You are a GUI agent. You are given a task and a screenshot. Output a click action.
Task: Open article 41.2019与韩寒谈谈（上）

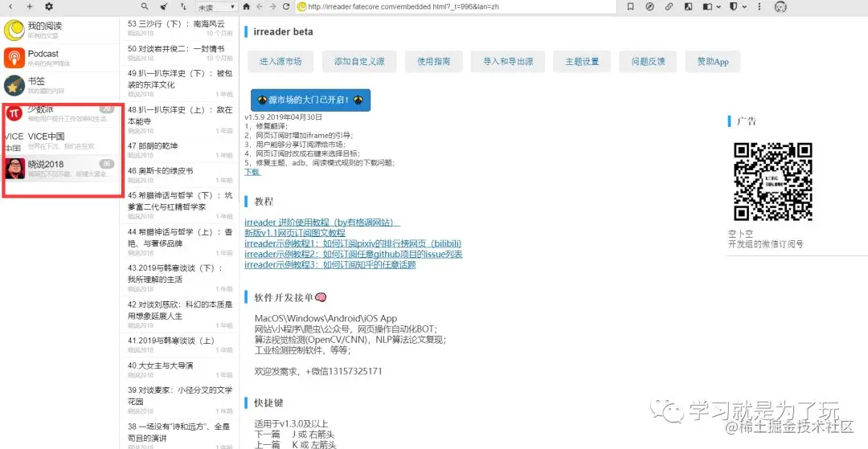click(x=180, y=345)
